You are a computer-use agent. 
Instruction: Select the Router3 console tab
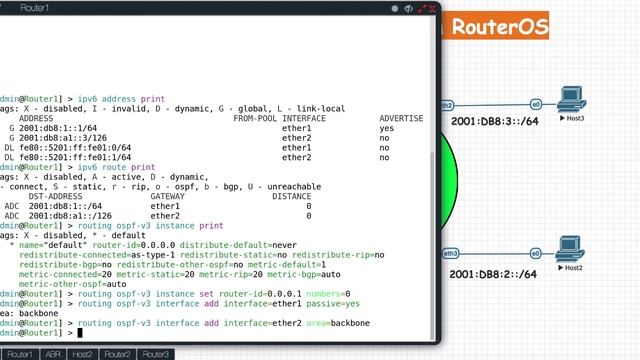pos(156,354)
